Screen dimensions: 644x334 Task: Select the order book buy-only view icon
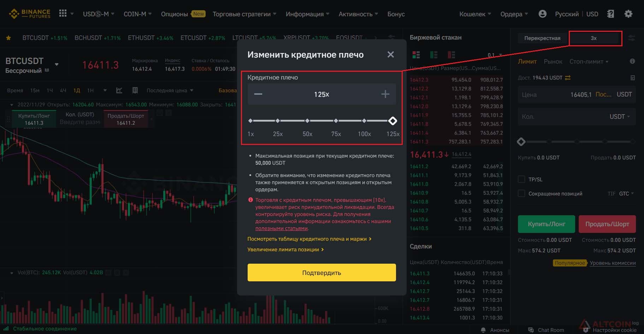pyautogui.click(x=433, y=55)
